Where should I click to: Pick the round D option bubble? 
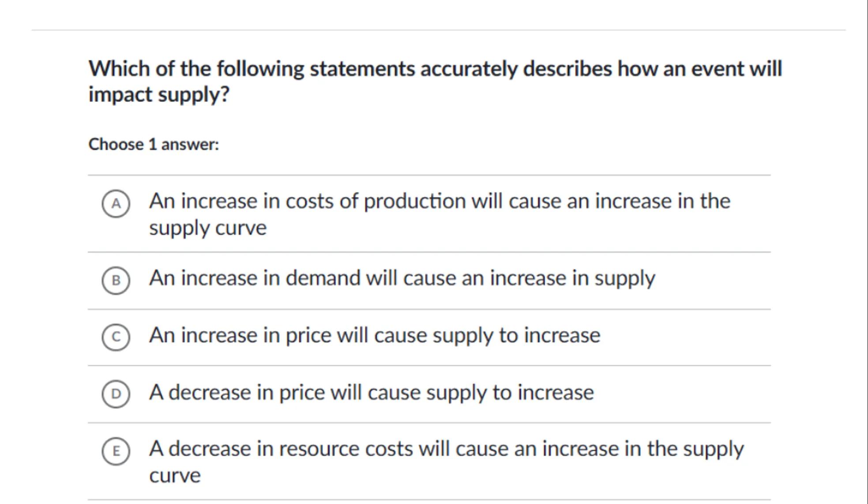[x=116, y=394]
